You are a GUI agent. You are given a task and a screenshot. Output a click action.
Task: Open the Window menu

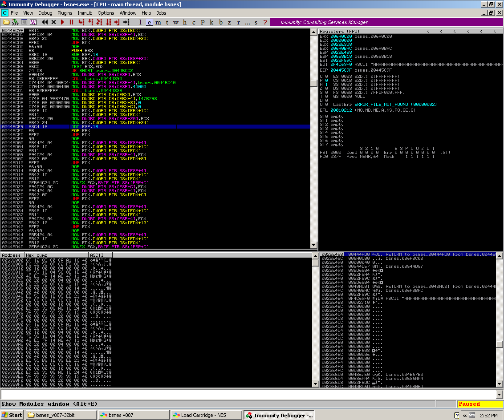point(128,13)
